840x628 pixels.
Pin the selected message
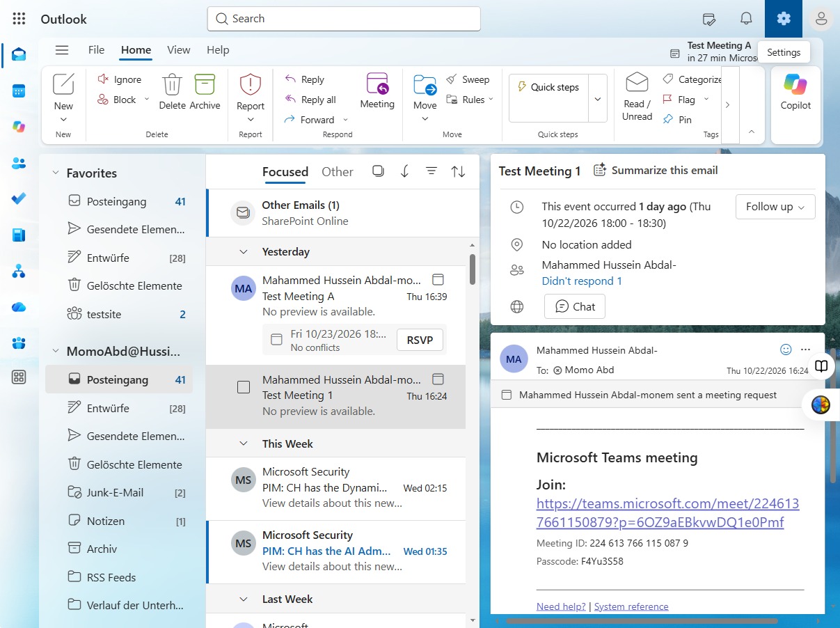pyautogui.click(x=677, y=120)
